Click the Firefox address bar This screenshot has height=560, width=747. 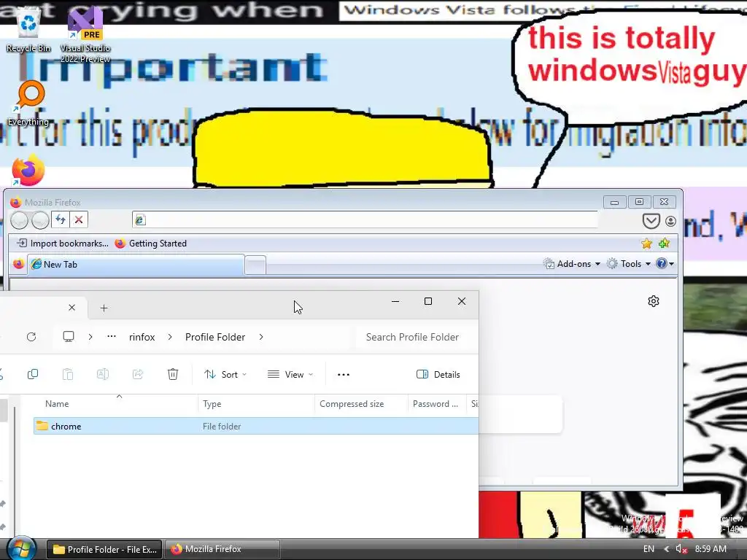point(365,219)
